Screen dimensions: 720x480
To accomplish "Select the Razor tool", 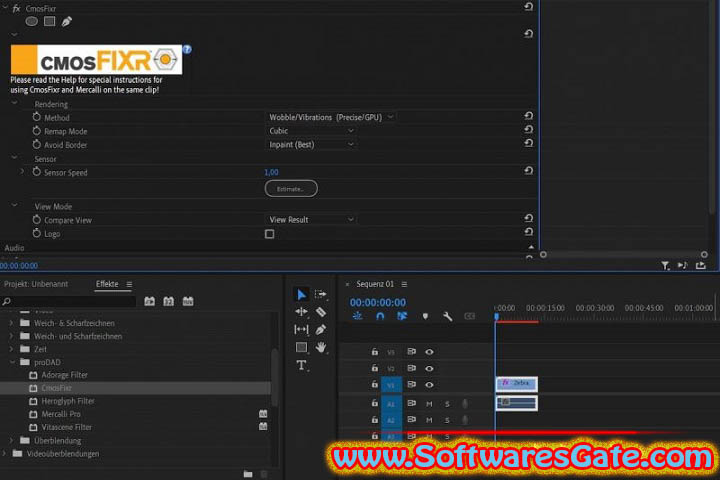I will pos(321,312).
